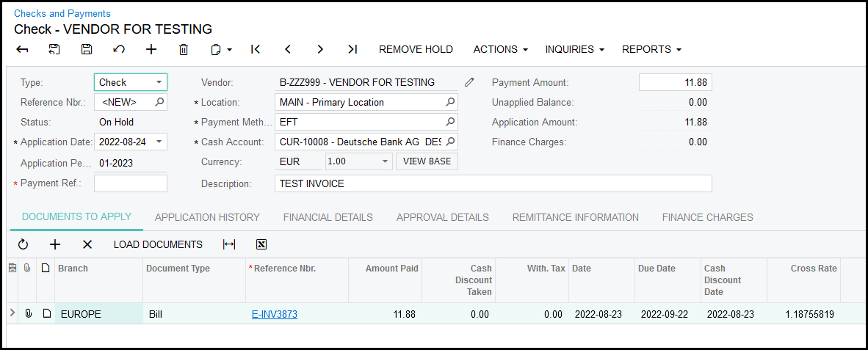
Task: Go to the first record
Action: 256,49
